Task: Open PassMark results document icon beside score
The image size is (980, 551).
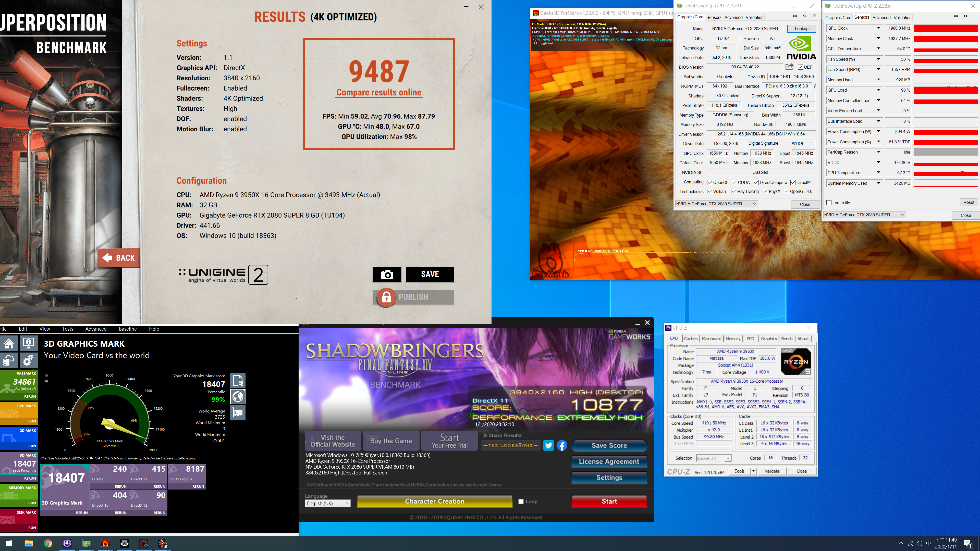Action: 238,380
